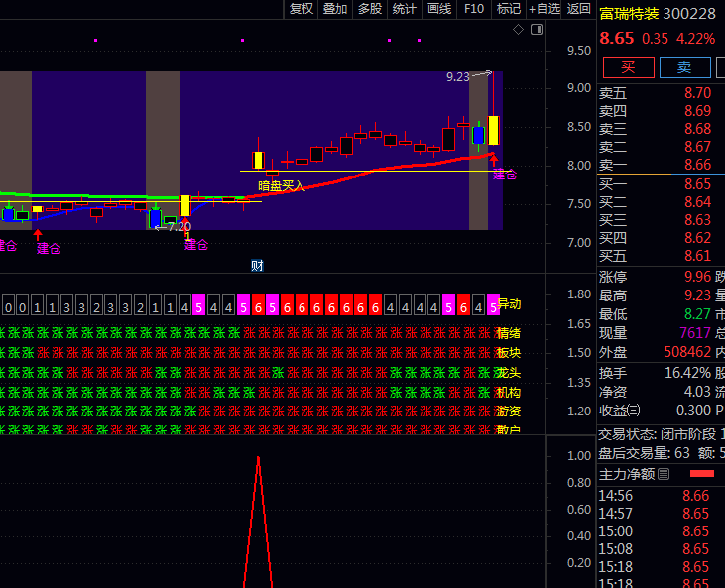Click the 7.20 low price label
725x588 pixels.
click(180, 227)
